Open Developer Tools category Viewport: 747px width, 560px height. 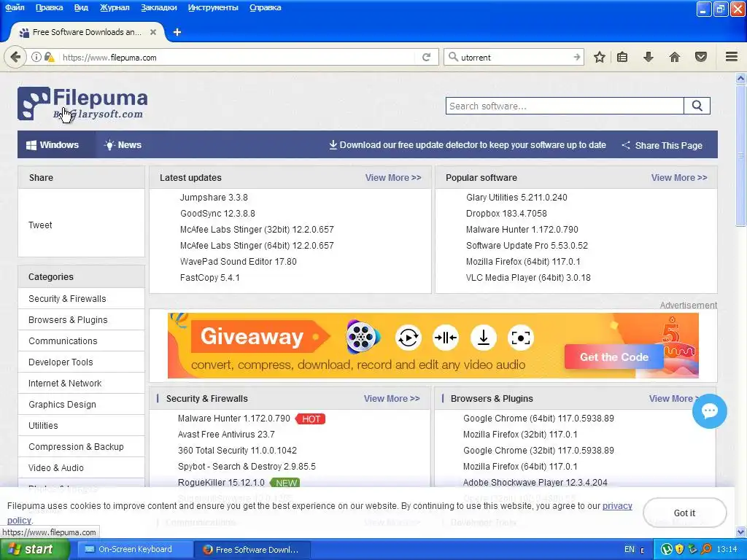pyautogui.click(x=61, y=362)
